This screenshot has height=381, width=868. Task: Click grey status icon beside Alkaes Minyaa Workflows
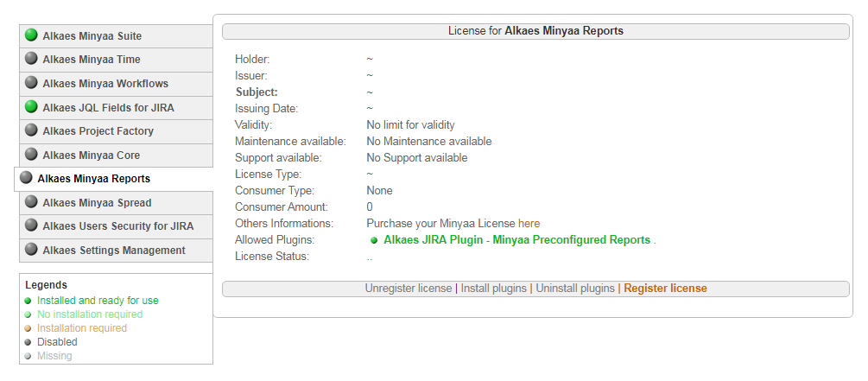point(32,83)
